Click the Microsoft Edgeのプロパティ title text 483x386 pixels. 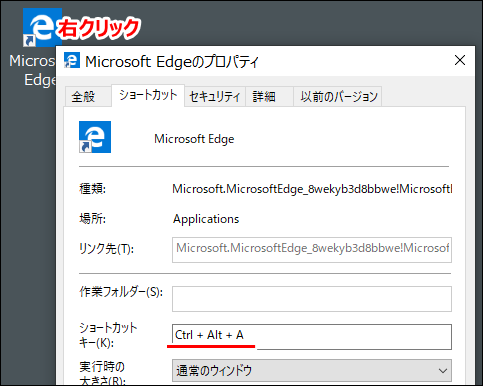coord(172,62)
